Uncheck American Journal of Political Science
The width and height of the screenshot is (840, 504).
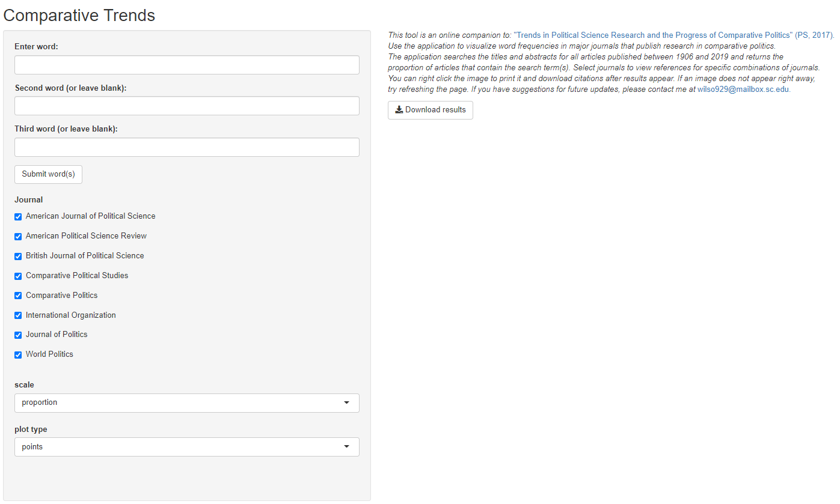(18, 217)
